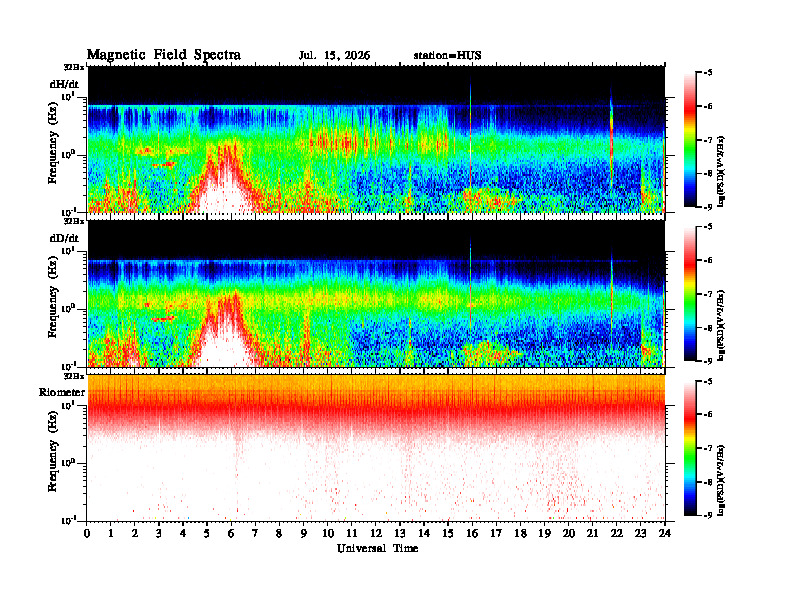The height and width of the screenshot is (612, 792).
Task: Click the hour "24" tick label
Action: pos(665,533)
